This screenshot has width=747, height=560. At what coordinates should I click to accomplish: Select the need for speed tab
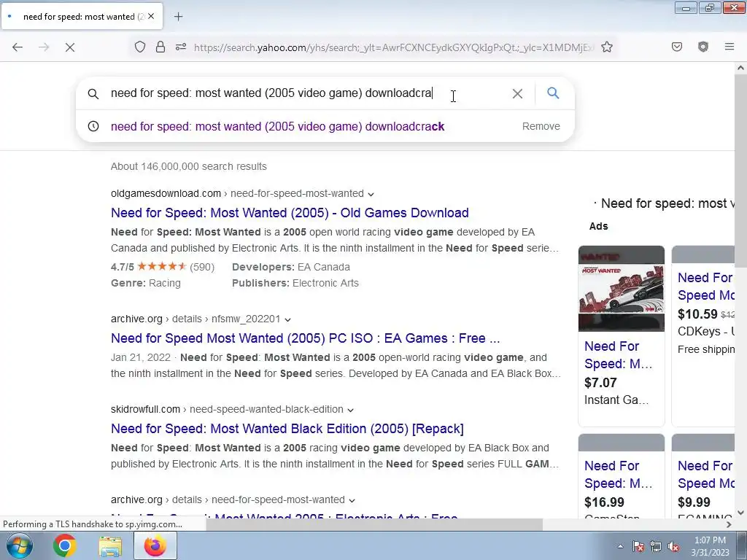(x=82, y=17)
